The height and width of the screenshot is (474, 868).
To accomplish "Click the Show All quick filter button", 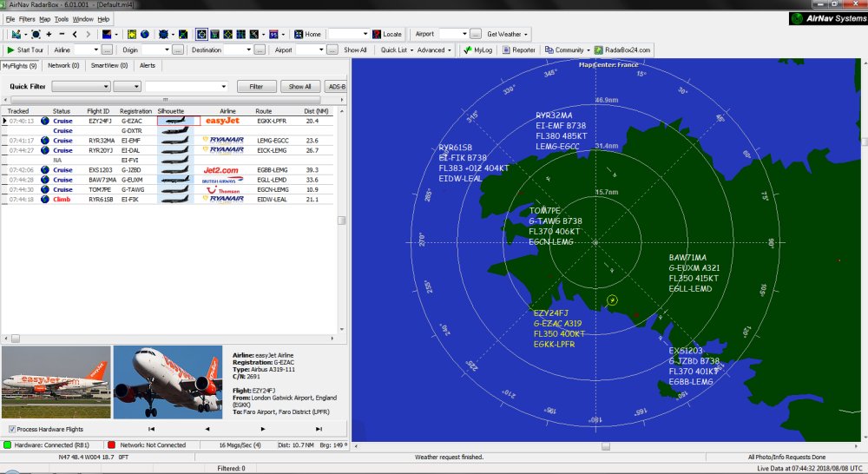I will 299,87.
